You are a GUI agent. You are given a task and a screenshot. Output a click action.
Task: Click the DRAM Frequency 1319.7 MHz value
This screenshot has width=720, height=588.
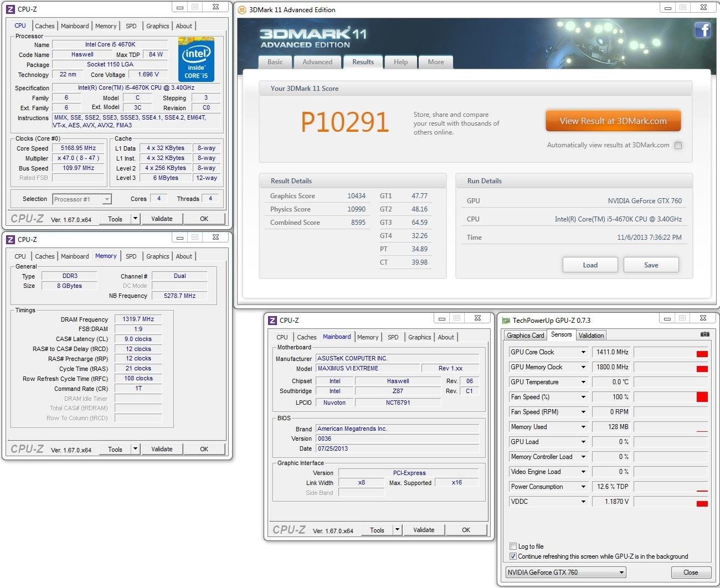pos(138,319)
